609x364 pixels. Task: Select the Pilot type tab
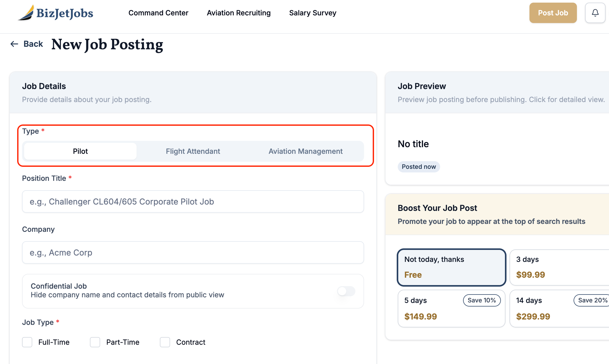(80, 151)
